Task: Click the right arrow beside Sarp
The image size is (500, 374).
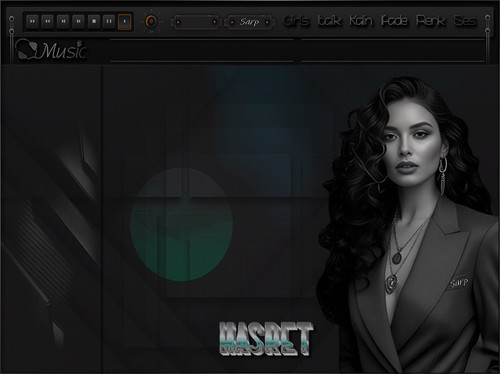Action: (267, 22)
